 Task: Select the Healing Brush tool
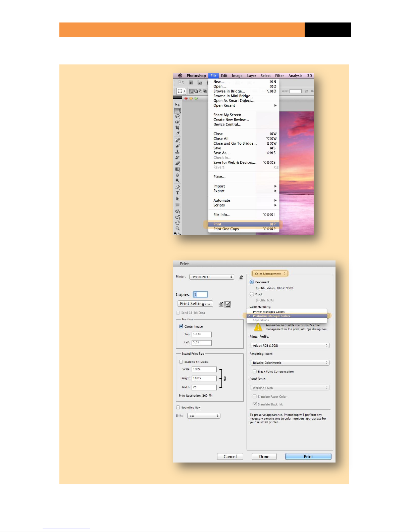pos(177,140)
